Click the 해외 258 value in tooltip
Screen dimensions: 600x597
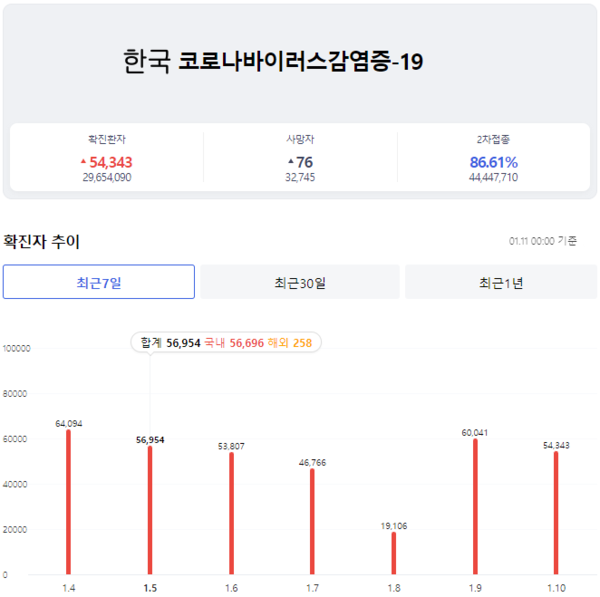[290, 343]
